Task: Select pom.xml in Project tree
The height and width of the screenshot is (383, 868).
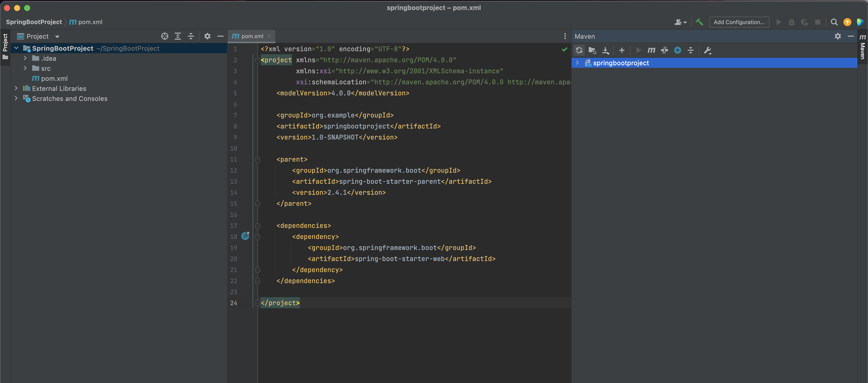Action: [x=50, y=79]
